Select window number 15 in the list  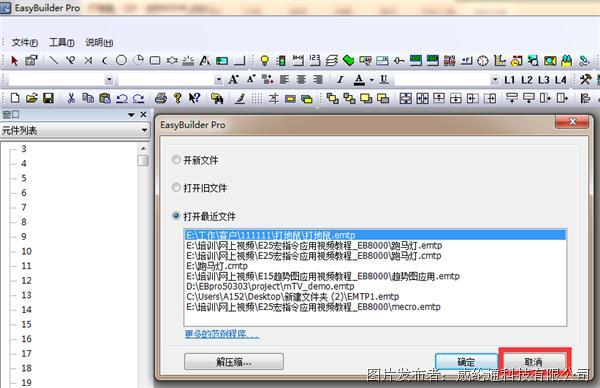26,324
